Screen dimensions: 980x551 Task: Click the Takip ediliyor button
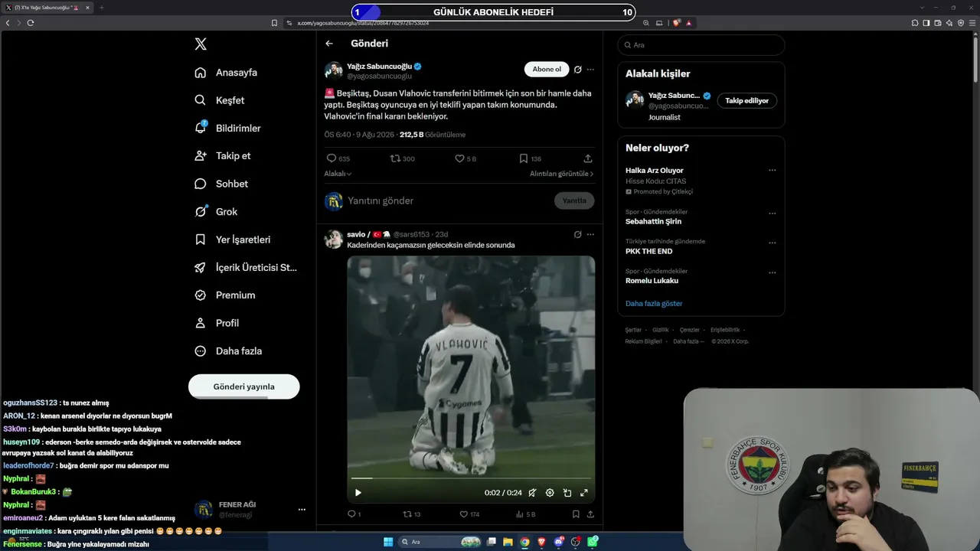click(x=746, y=100)
